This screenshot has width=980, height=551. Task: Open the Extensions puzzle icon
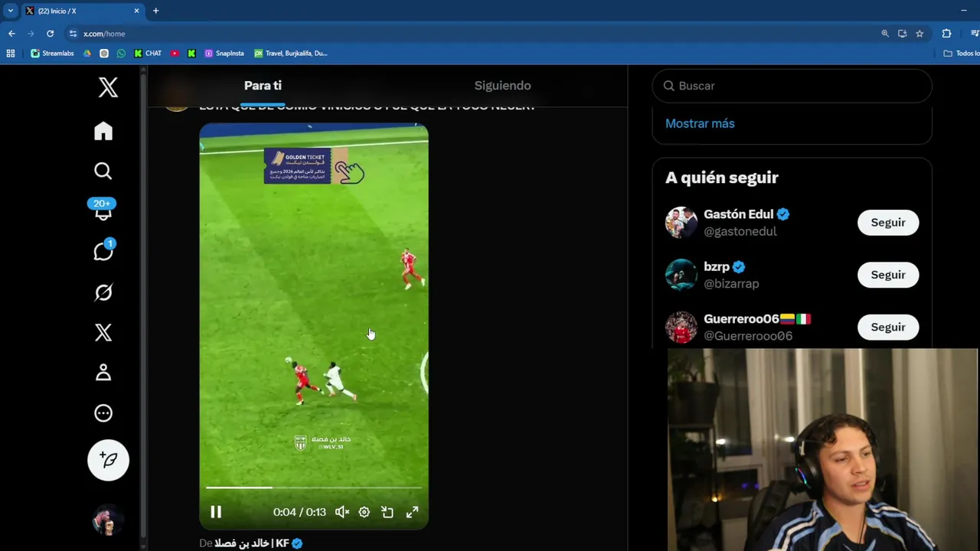(x=946, y=34)
